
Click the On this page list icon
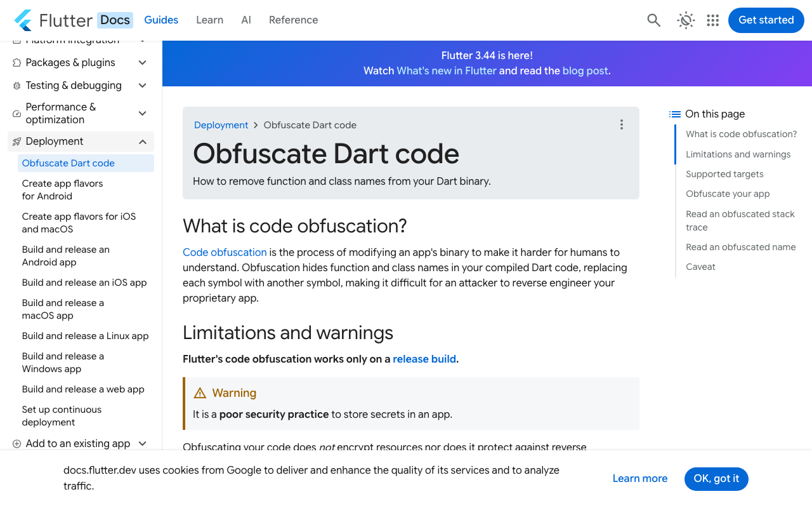[x=675, y=114]
